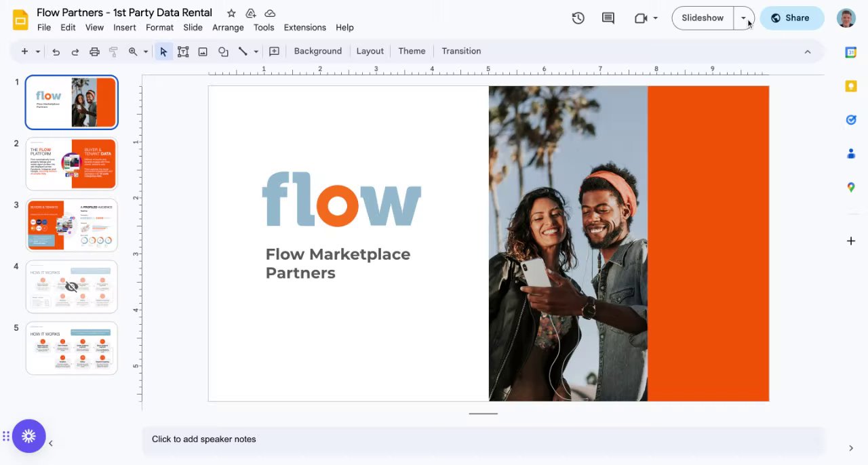The image size is (868, 465).
Task: Open the Tools menu
Action: pos(264,28)
